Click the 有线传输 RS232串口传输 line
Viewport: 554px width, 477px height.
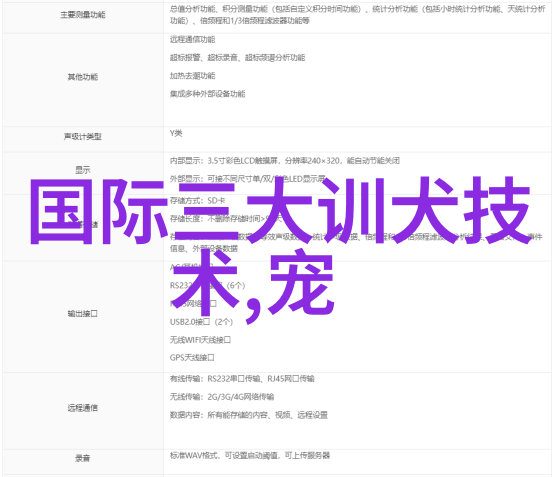(242, 379)
